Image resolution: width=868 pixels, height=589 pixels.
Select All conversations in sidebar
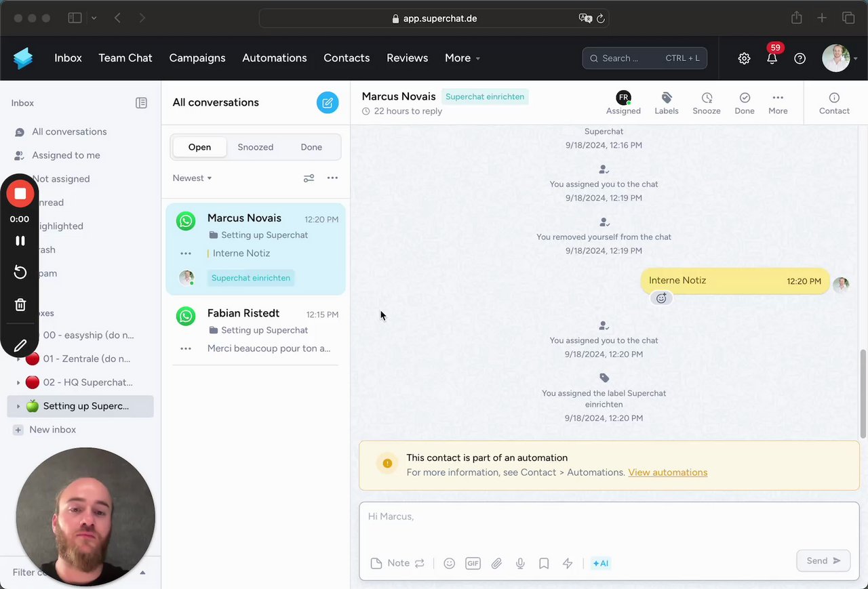click(x=69, y=131)
